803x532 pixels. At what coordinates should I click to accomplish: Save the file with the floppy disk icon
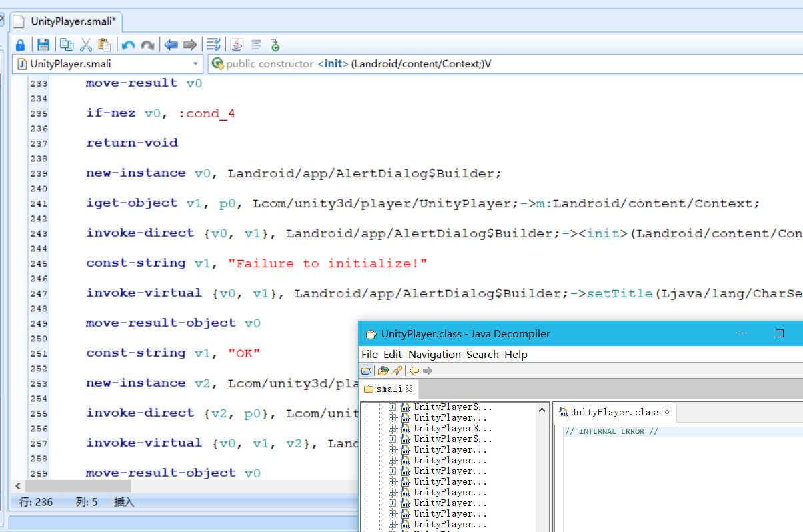43,45
